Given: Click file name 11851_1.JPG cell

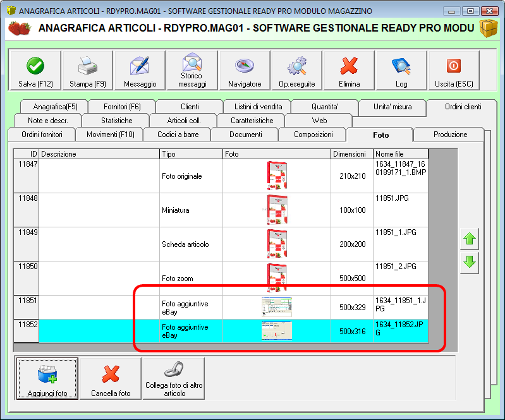Looking at the screenshot, I should point(401,244).
